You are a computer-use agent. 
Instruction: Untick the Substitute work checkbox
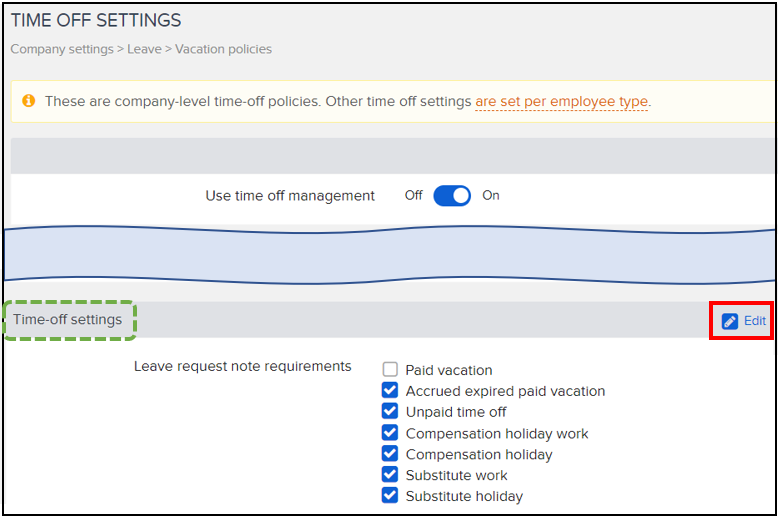pyautogui.click(x=390, y=475)
